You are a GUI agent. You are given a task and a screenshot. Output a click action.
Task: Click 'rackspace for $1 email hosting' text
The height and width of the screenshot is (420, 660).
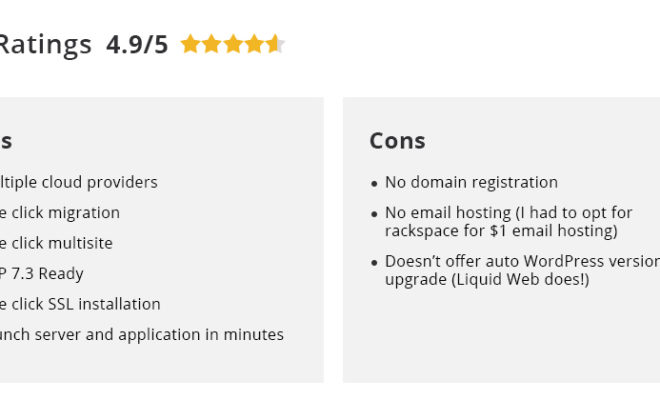(501, 231)
